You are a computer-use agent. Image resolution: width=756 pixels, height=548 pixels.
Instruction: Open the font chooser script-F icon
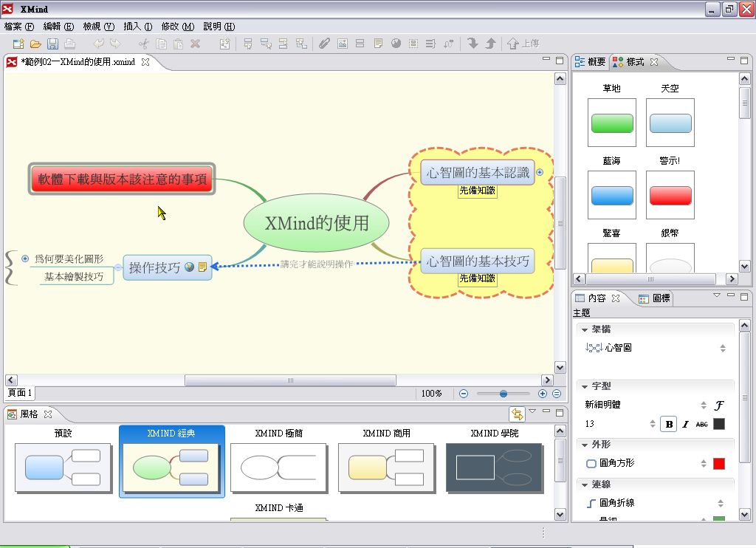pyautogui.click(x=719, y=405)
